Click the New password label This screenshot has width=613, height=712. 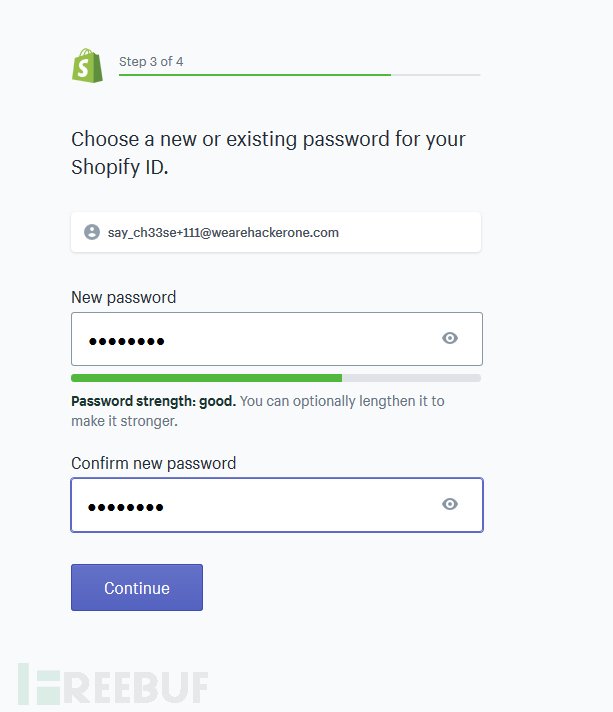[124, 297]
